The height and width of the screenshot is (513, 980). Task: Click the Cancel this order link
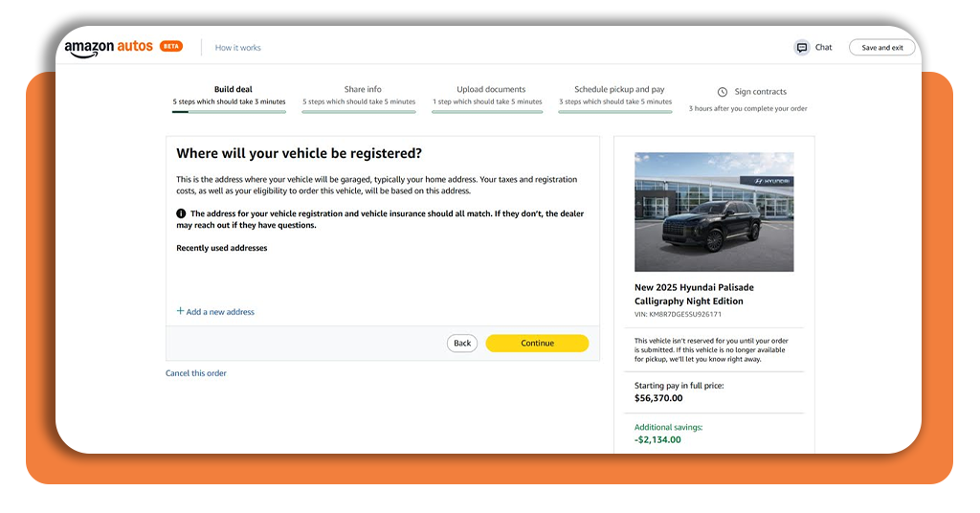[196, 373]
